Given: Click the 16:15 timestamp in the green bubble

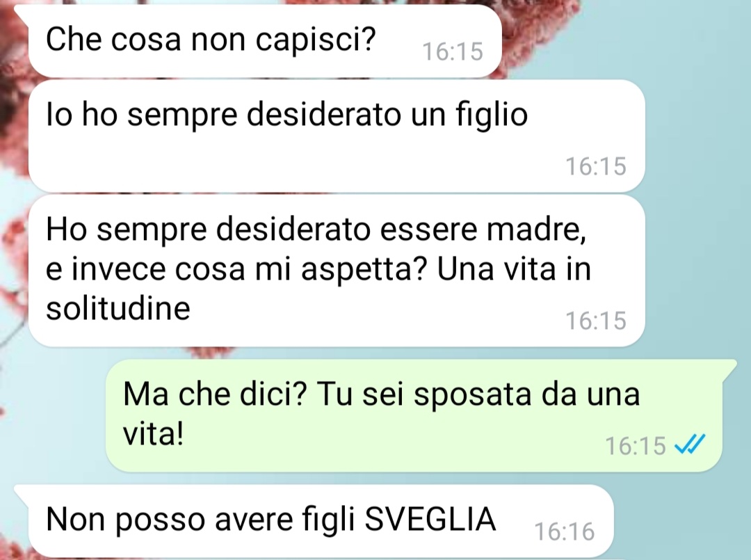Looking at the screenshot, I should point(636,445).
